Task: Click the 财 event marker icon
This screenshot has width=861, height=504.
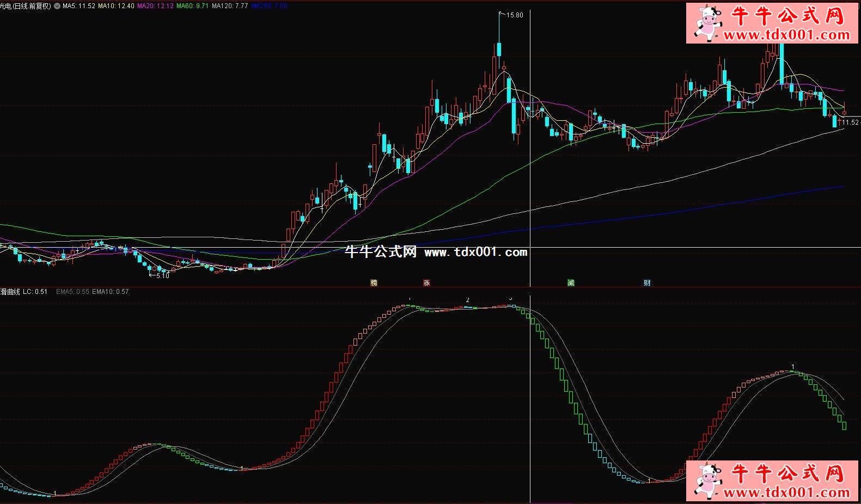Action: [647, 282]
